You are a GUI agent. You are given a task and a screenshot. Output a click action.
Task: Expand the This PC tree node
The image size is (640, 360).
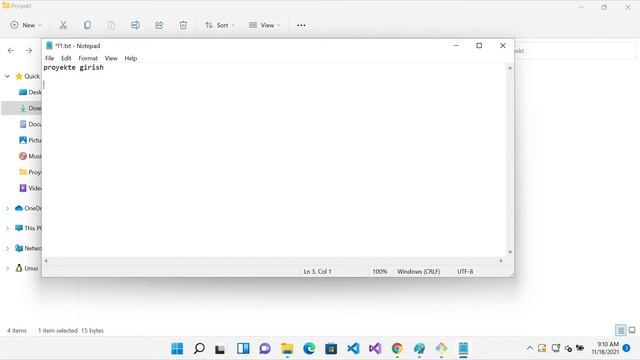7,228
